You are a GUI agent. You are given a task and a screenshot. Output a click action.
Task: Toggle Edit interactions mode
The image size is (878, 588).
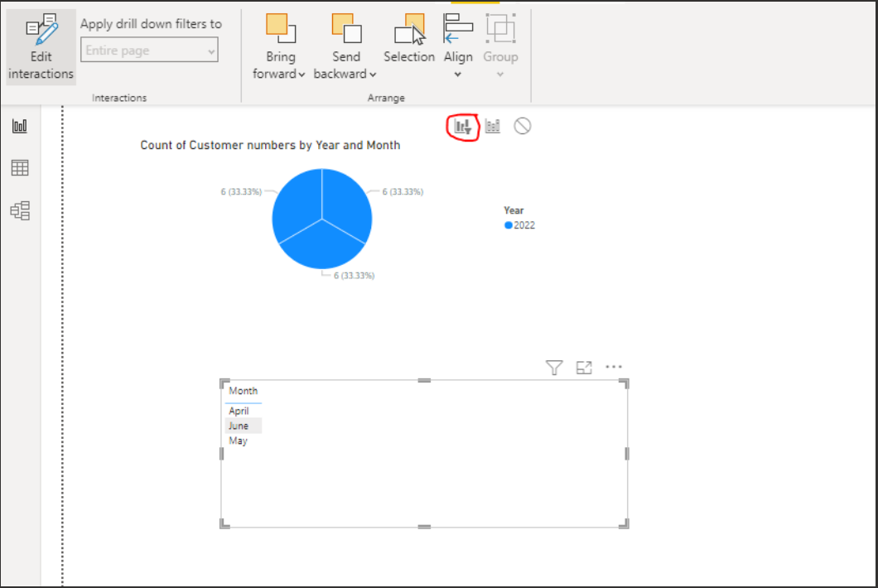[41, 47]
